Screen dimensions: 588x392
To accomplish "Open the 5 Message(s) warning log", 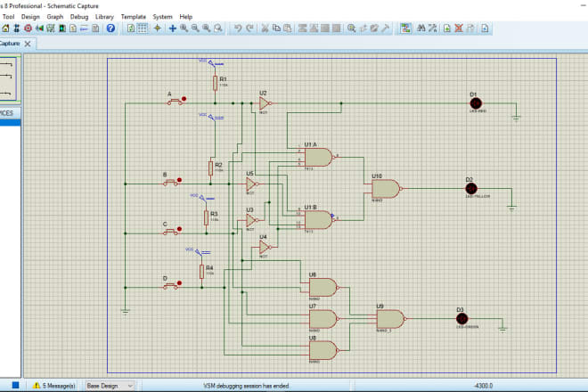I will pos(54,386).
